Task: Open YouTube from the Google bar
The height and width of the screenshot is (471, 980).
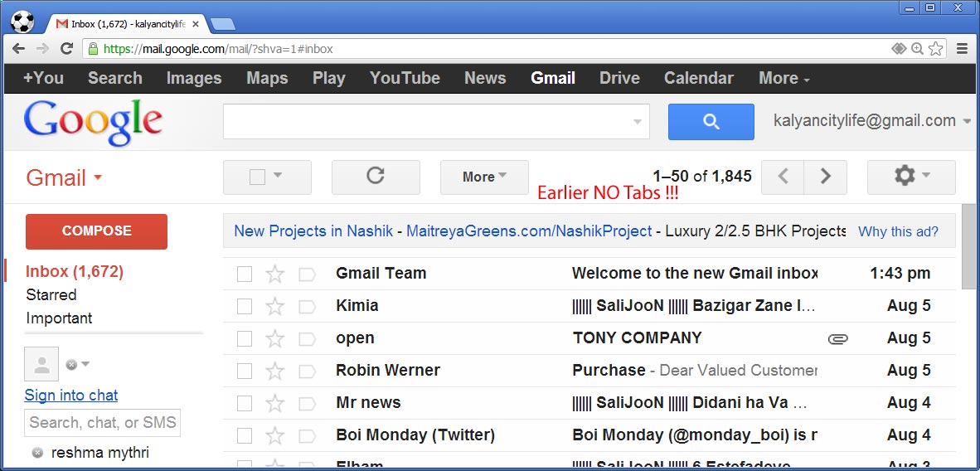Action: click(405, 78)
